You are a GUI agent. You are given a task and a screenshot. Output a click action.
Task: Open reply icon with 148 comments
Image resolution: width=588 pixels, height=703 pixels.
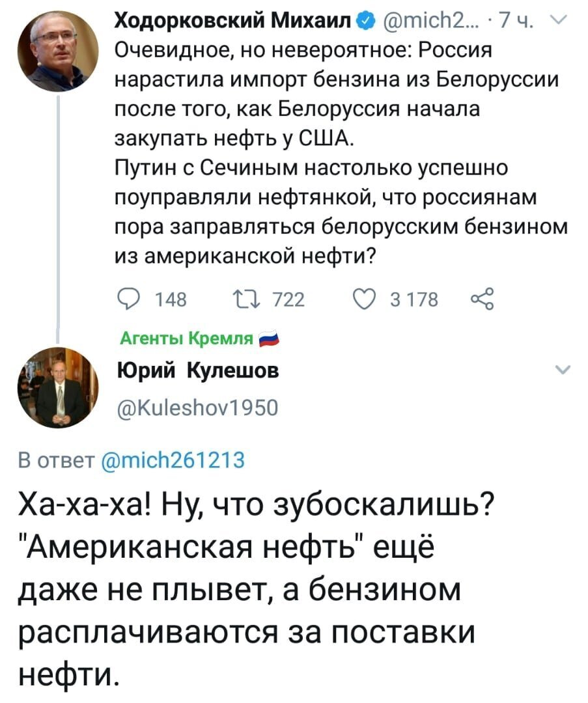click(x=127, y=299)
